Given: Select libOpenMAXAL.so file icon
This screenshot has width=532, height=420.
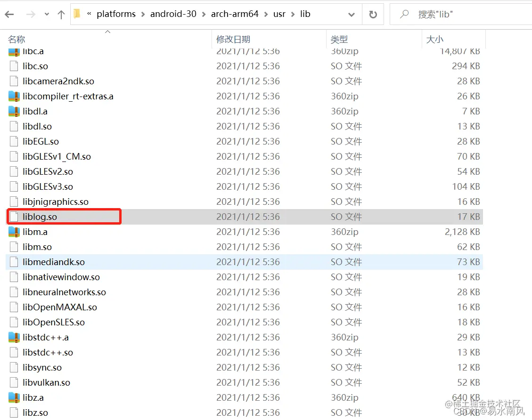Looking at the screenshot, I should click(x=14, y=307).
